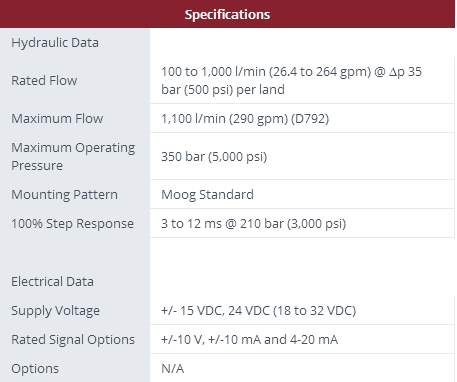The width and height of the screenshot is (457, 382).
Task: Select the Hydraulic Data section label
Action: point(55,43)
